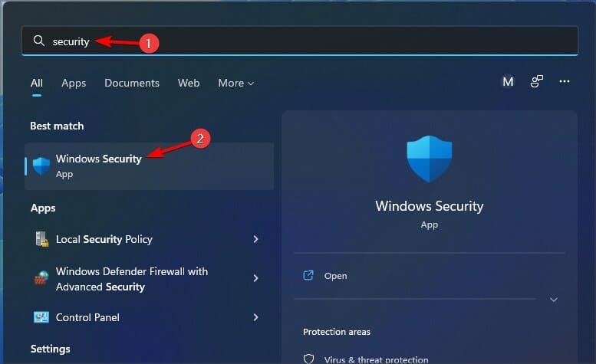The height and width of the screenshot is (364, 596).
Task: Click the Apps section heading
Action: click(43, 208)
